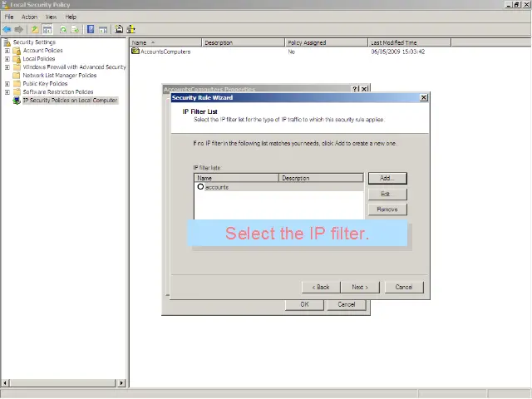The height and width of the screenshot is (399, 532).
Task: Click the Back arrow toolbar icon
Action: [x=7, y=29]
